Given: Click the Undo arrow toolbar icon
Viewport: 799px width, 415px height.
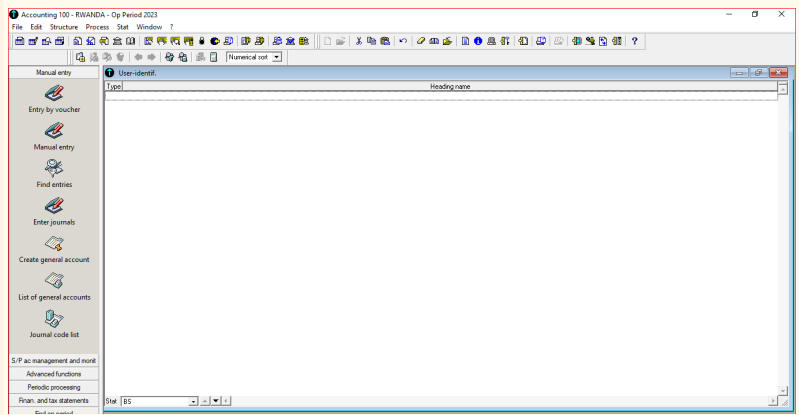Looking at the screenshot, I should tap(403, 41).
